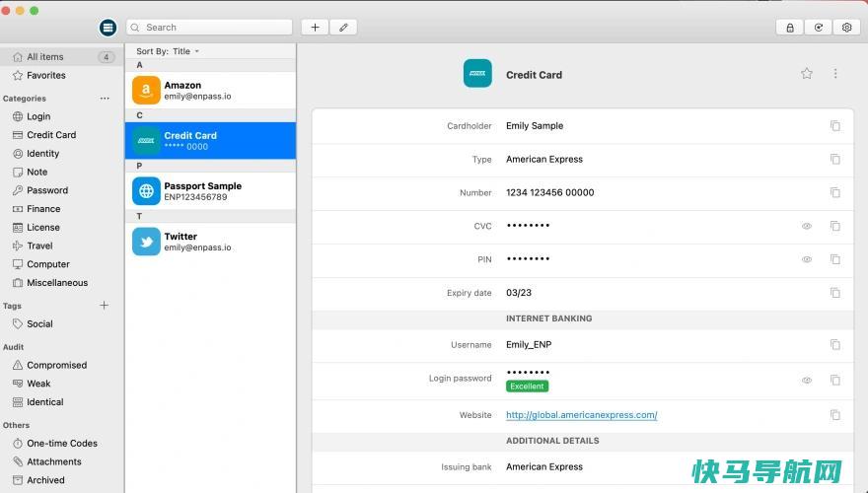
Task: Open the americanexpress.com website link
Action: click(581, 415)
